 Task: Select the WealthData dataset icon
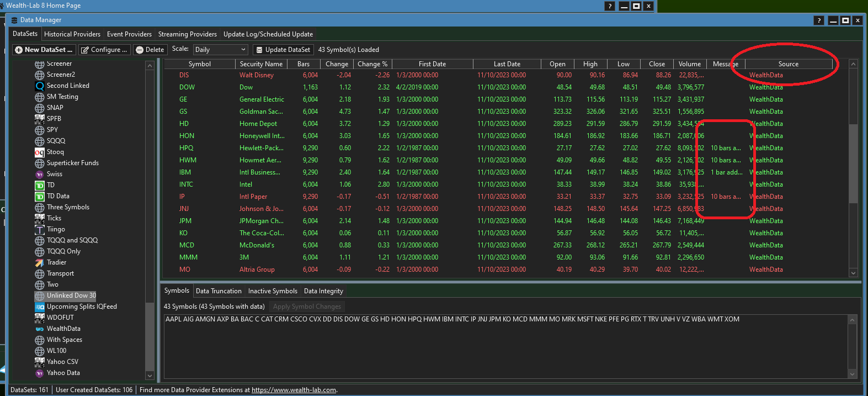(40, 329)
